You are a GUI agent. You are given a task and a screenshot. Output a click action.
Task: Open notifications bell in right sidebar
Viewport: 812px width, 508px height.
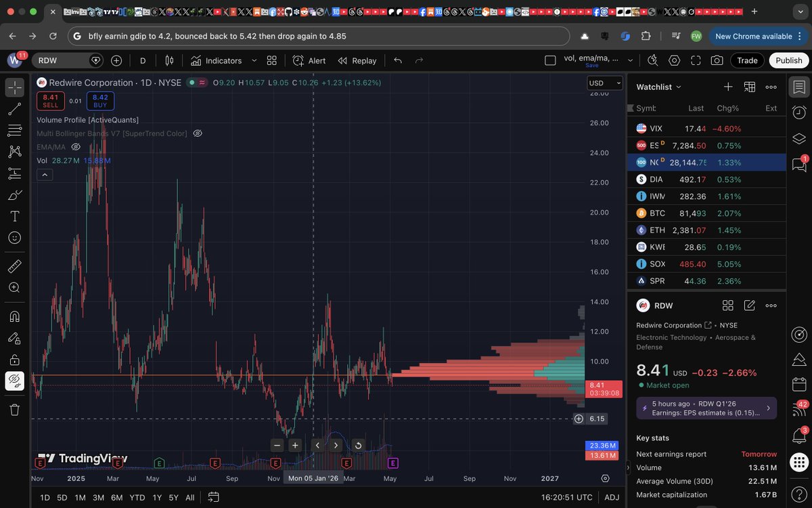point(799,436)
